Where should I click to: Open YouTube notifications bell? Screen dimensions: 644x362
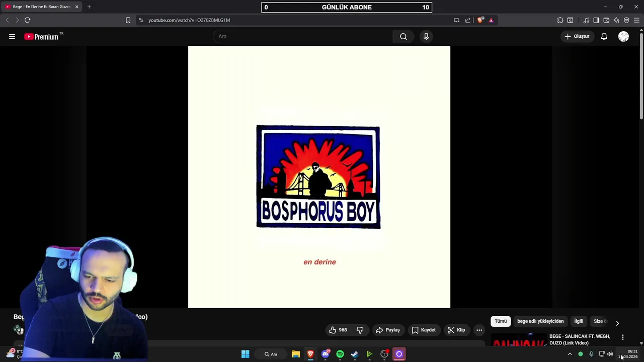(x=604, y=36)
